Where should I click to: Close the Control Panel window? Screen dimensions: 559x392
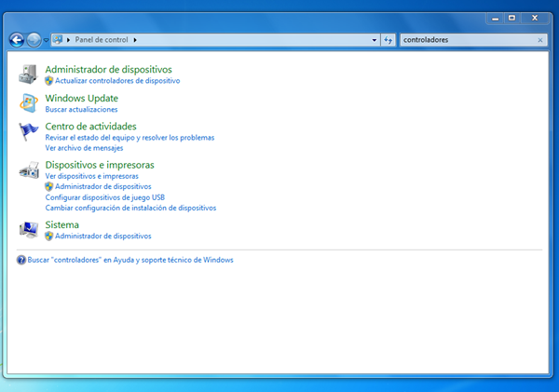click(x=535, y=19)
